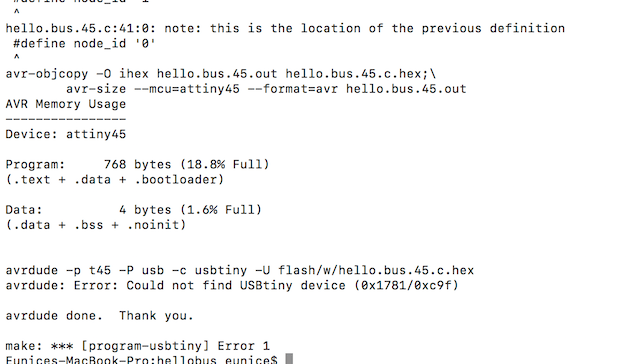Click 'avrdude done. Thank you.' text
This screenshot has width=640, height=364.
click(99, 316)
